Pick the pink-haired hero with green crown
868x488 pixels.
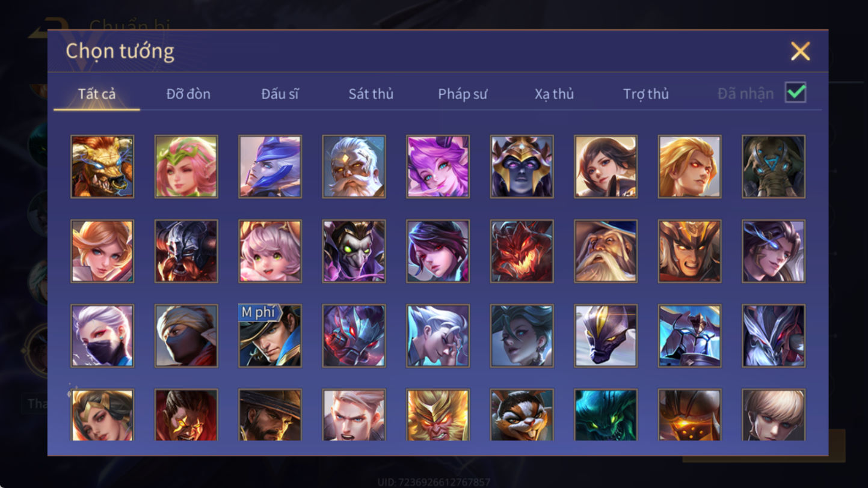(x=186, y=166)
